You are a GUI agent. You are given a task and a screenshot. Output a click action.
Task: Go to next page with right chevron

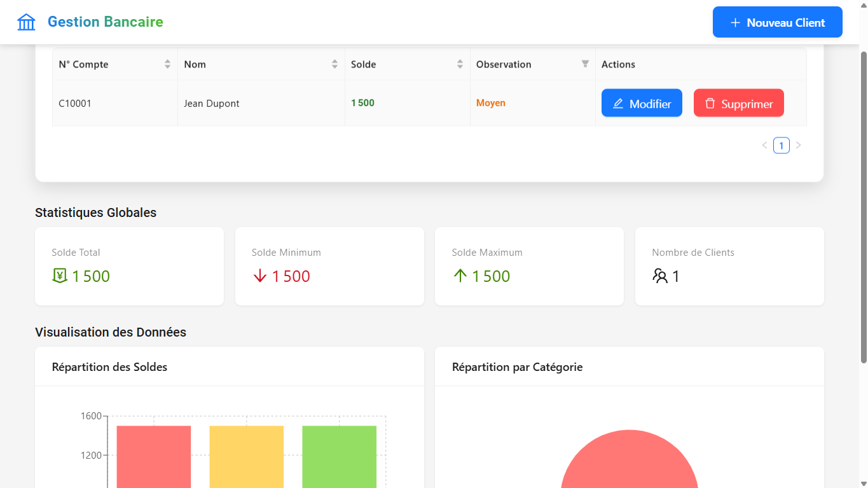pos(799,145)
